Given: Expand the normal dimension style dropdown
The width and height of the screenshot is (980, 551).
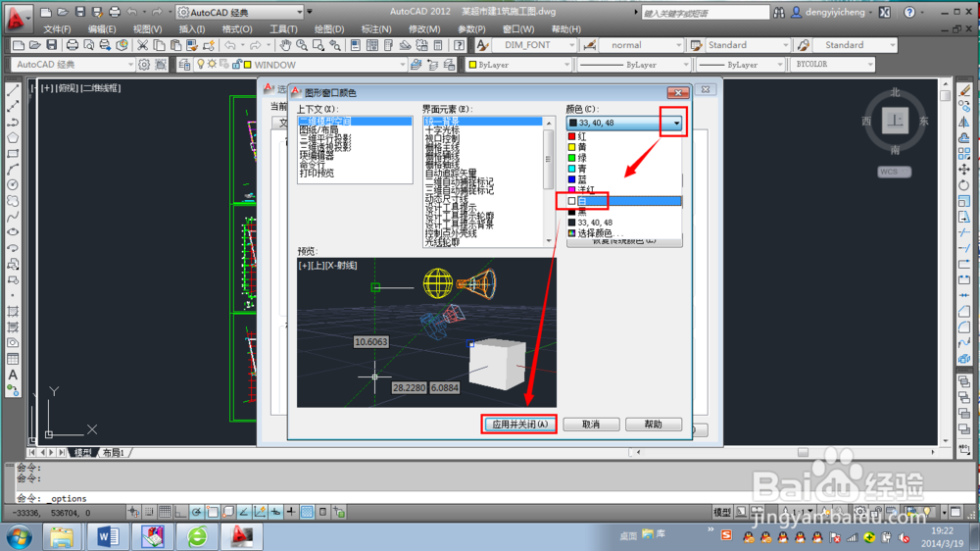Looking at the screenshot, I should coord(679,45).
